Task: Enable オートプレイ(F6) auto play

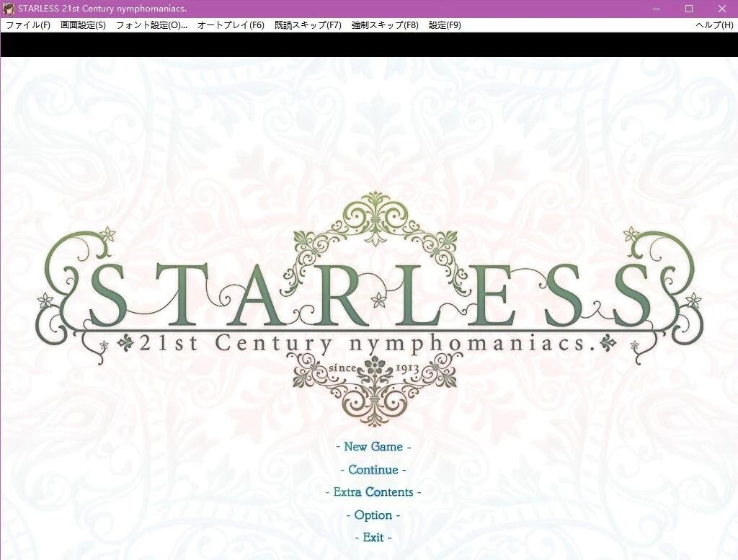Action: (x=231, y=25)
